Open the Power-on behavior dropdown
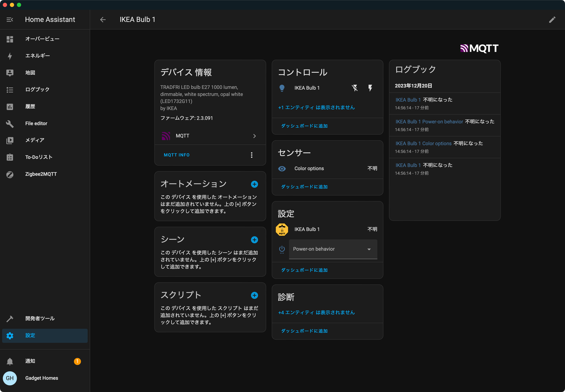Image resolution: width=565 pixels, height=392 pixels. tap(333, 249)
